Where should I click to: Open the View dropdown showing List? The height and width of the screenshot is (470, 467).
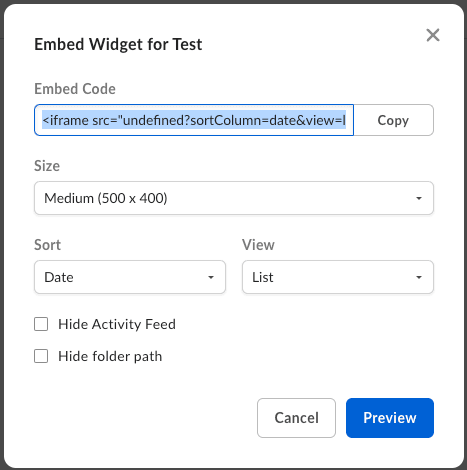[338, 277]
